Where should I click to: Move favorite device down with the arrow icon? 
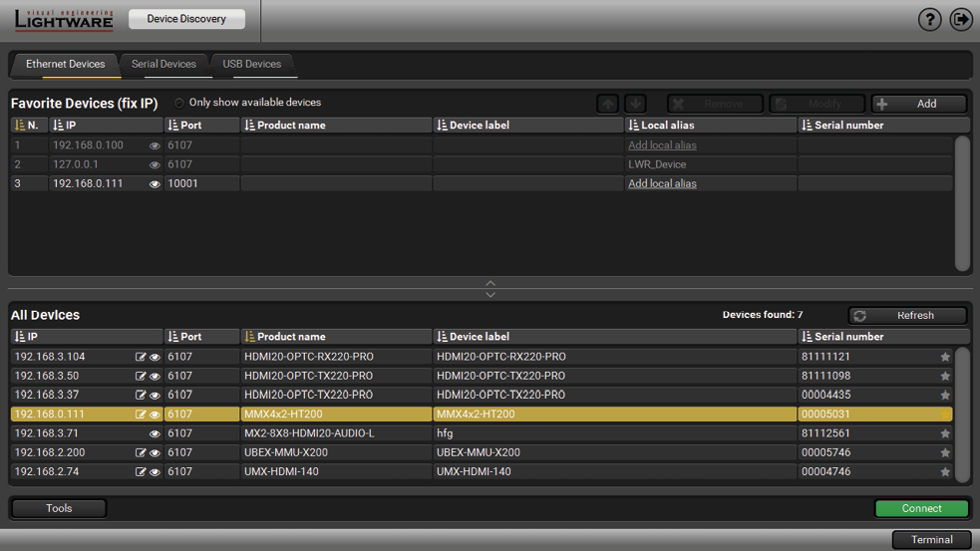[x=636, y=104]
